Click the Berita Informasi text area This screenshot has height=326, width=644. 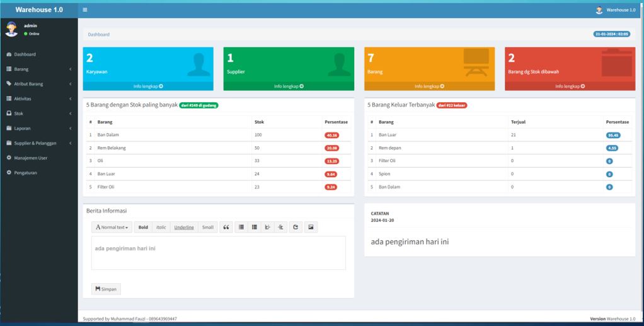click(x=218, y=253)
